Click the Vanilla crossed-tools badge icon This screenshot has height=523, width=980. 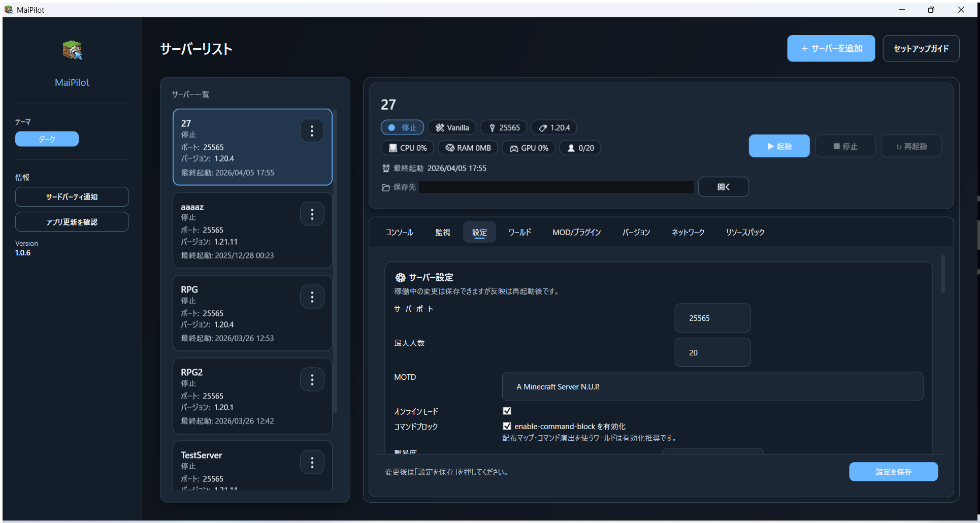(440, 127)
